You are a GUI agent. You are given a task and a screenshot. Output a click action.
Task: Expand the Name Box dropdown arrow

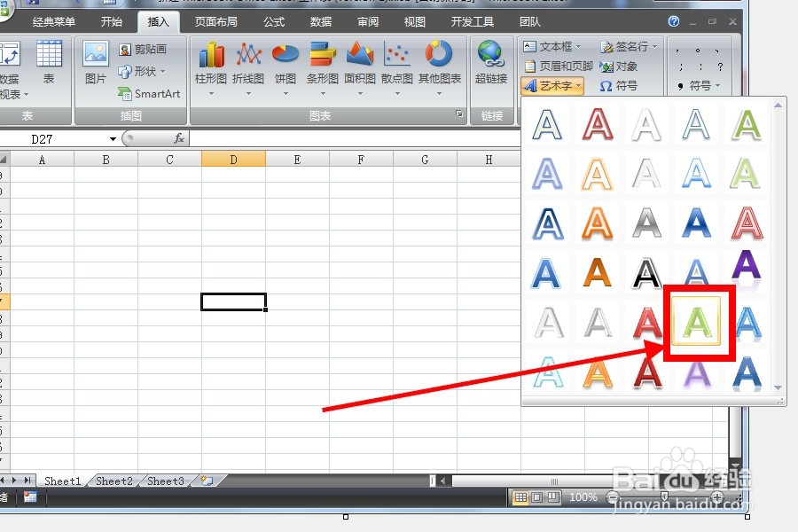pos(113,139)
